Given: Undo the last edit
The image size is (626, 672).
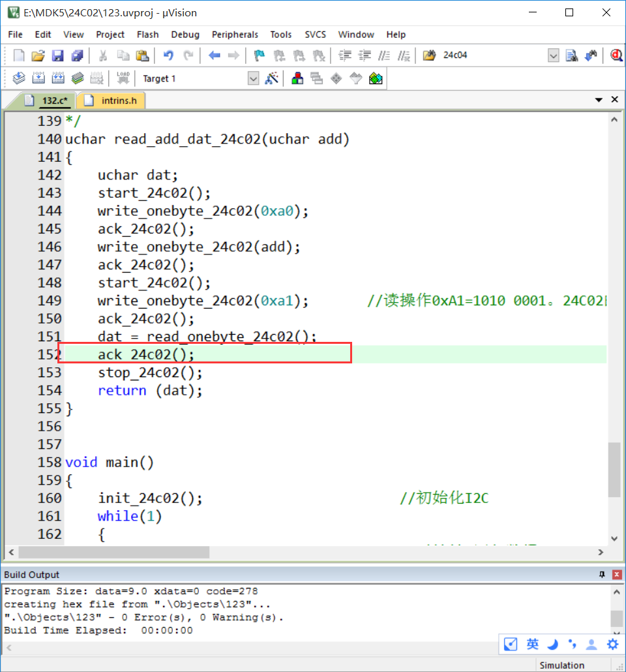Looking at the screenshot, I should pos(167,55).
